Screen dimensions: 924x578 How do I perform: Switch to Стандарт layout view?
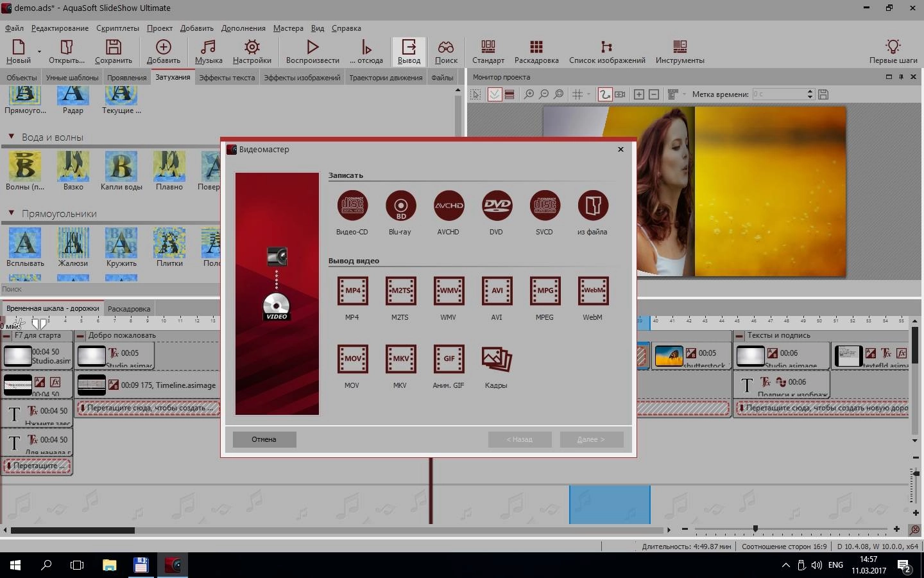pyautogui.click(x=488, y=51)
